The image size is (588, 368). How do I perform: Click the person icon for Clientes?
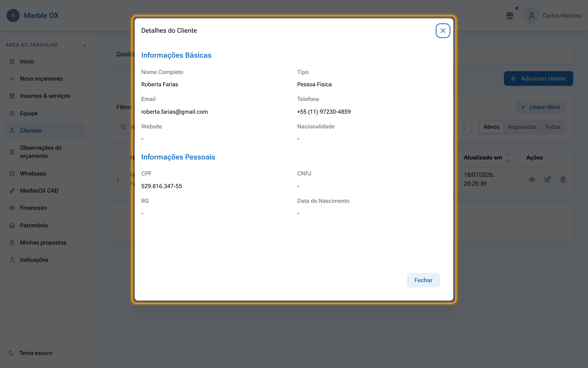click(x=12, y=131)
